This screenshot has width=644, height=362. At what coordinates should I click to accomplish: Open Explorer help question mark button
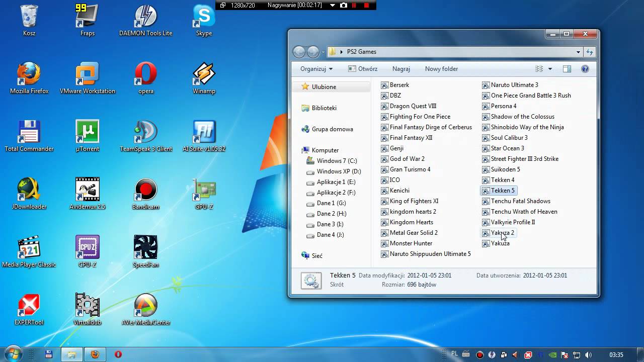pos(585,69)
